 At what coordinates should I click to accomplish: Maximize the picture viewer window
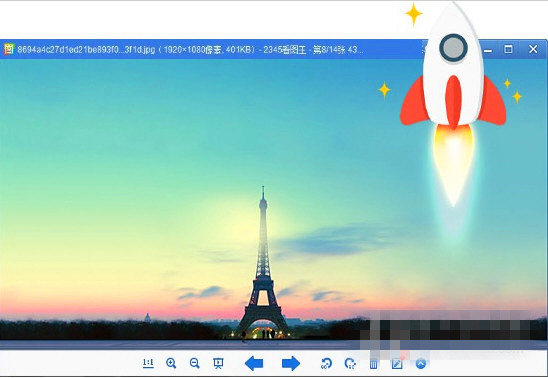coord(509,49)
